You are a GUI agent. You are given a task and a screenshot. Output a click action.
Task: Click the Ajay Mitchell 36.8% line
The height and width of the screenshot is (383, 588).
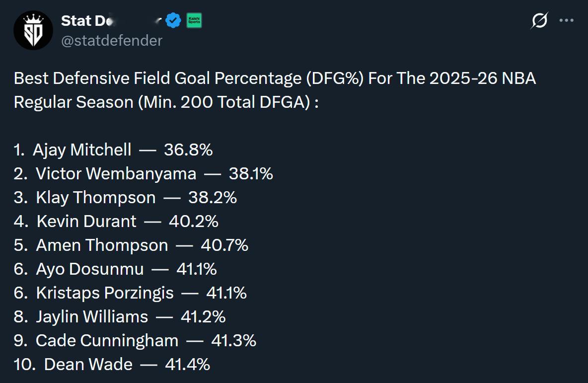coord(113,150)
